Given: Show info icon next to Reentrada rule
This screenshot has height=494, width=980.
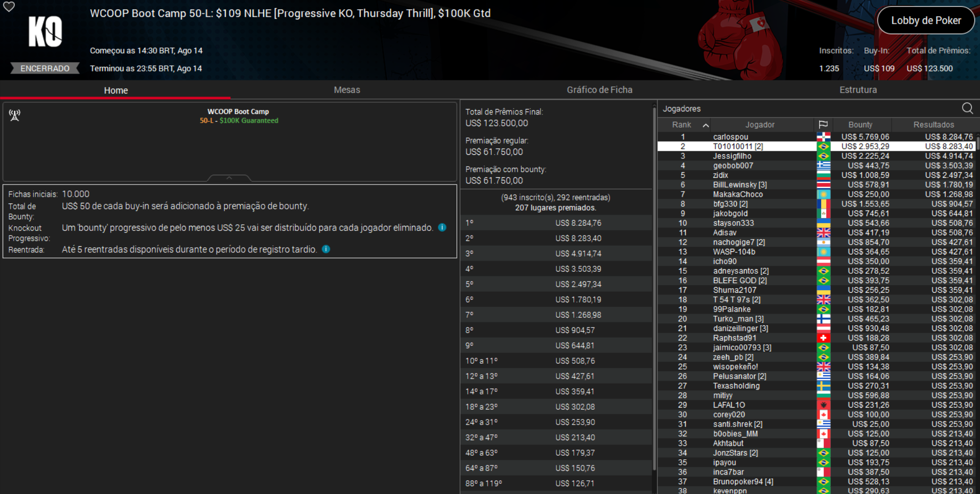Looking at the screenshot, I should point(326,249).
